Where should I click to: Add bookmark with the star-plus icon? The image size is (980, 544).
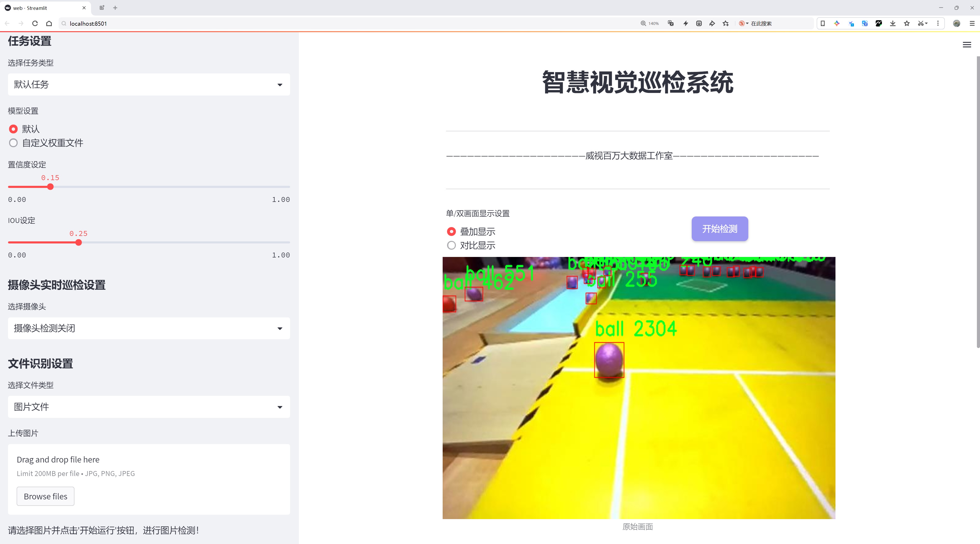[726, 23]
